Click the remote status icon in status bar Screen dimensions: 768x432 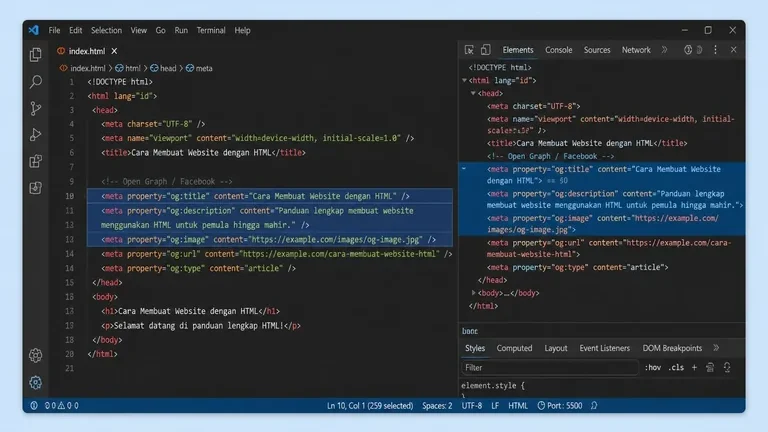34,406
